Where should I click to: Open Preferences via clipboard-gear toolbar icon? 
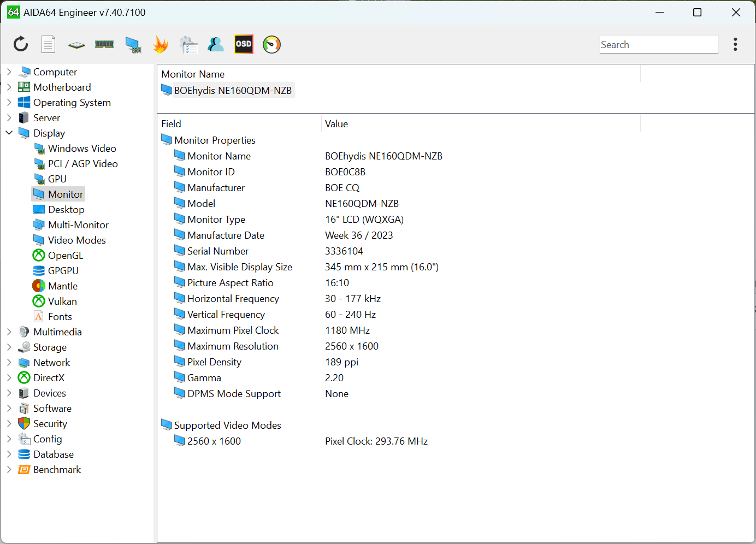click(x=188, y=44)
